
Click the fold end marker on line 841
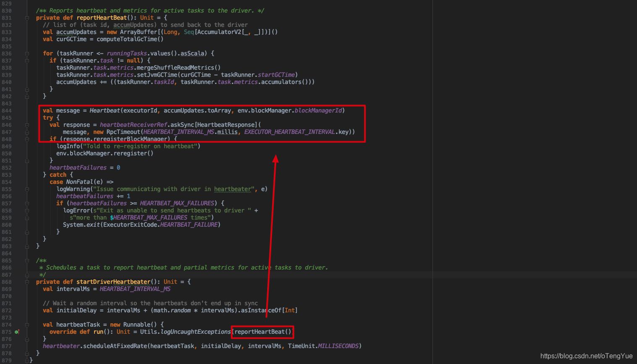(27, 89)
